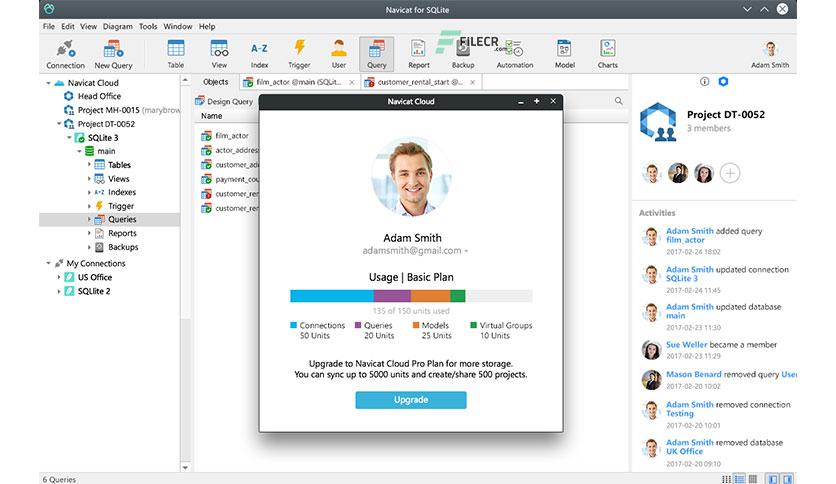Click the purple Queries usage segment
This screenshot has width=836, height=484.
click(392, 296)
